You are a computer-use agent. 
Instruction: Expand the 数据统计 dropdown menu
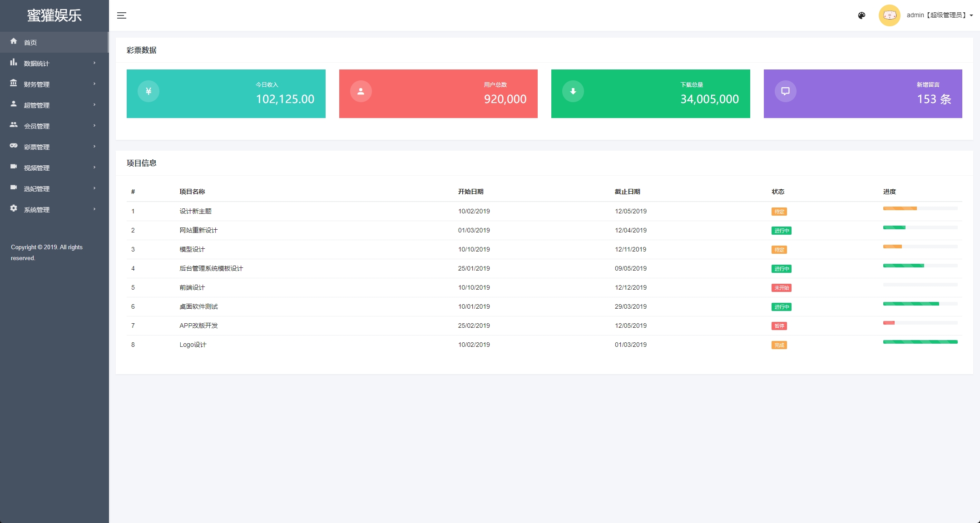pos(54,63)
